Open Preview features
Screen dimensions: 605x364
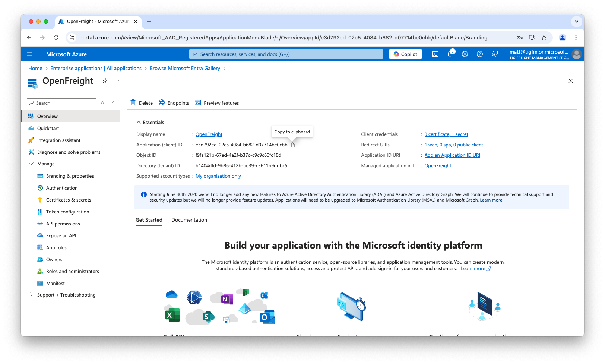click(217, 103)
